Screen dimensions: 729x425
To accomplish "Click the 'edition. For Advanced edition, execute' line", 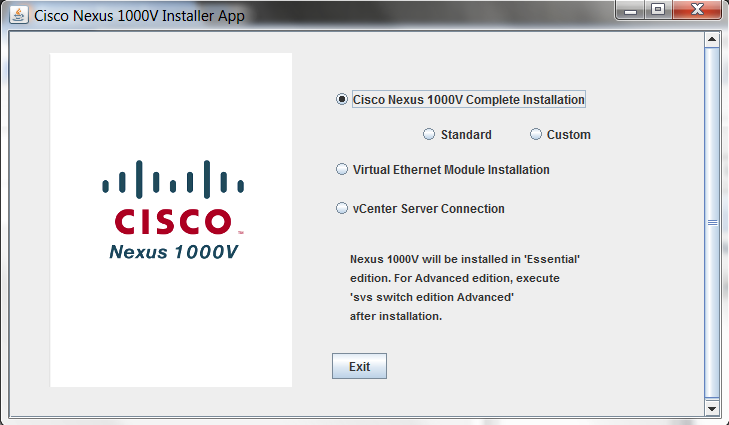I will tap(455, 278).
